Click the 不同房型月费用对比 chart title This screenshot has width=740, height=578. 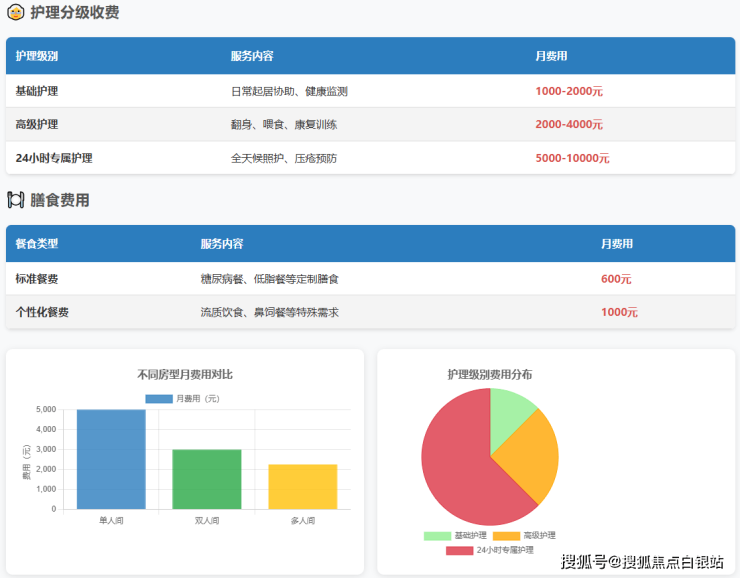[185, 374]
